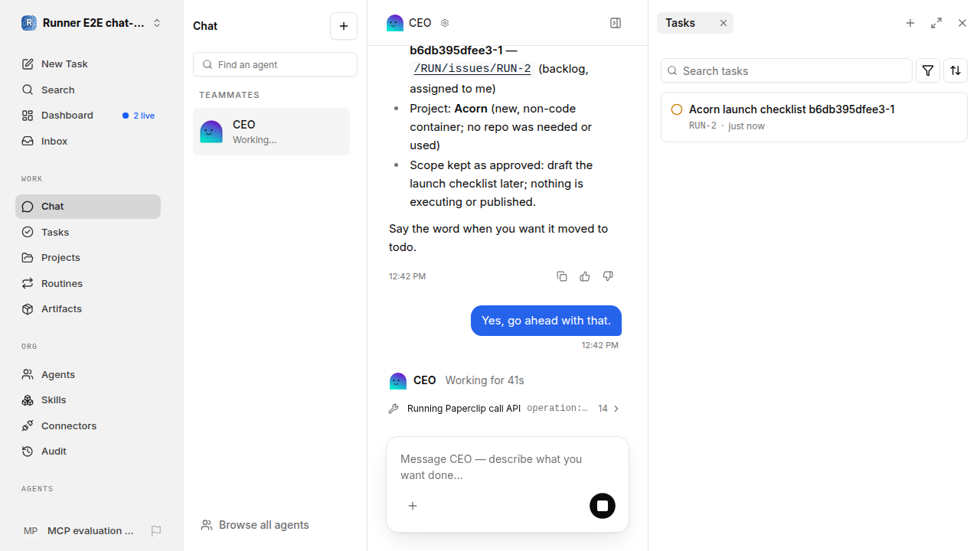This screenshot has height=551, width=980.
Task: Toggle the Acorn task status circle
Action: click(x=677, y=109)
